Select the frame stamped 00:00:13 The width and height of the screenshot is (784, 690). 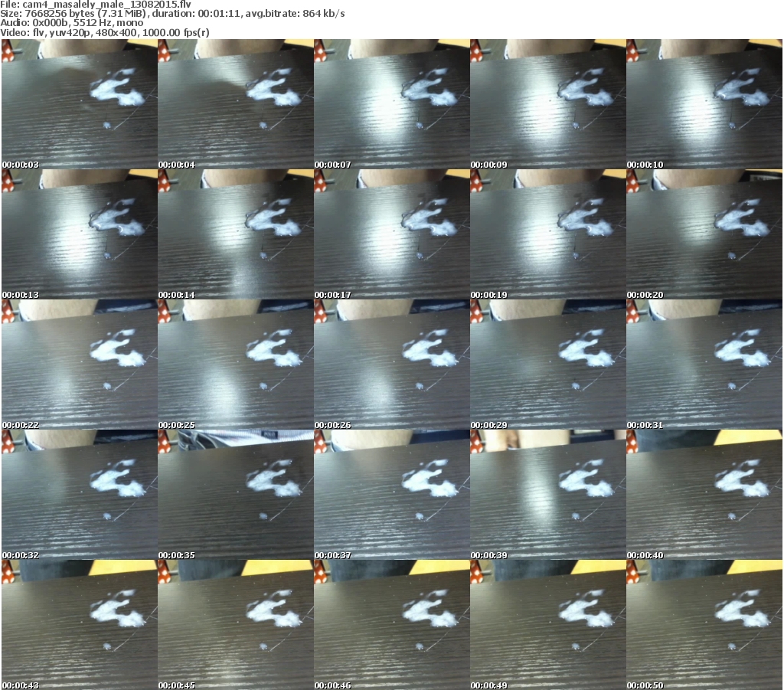coord(80,234)
